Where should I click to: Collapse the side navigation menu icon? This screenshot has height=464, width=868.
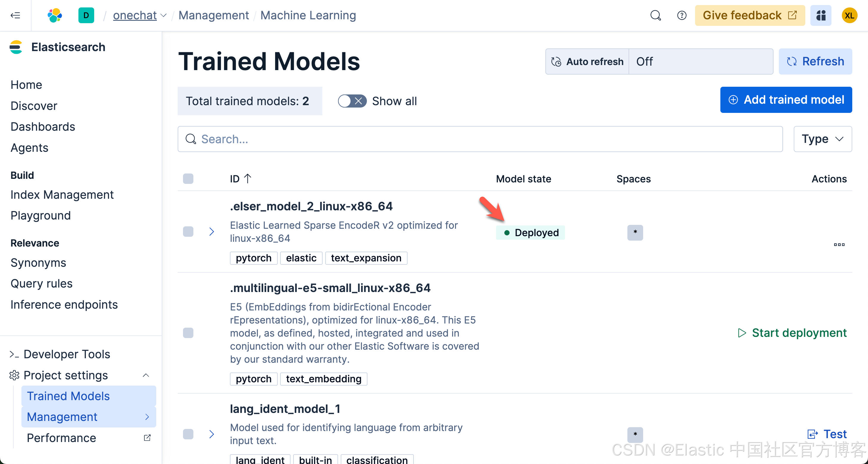15,15
